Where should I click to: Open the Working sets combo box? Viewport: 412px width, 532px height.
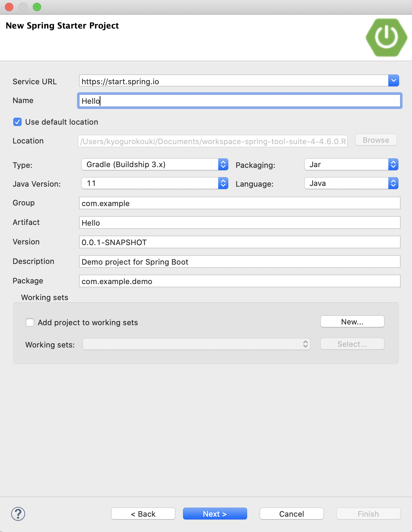197,344
